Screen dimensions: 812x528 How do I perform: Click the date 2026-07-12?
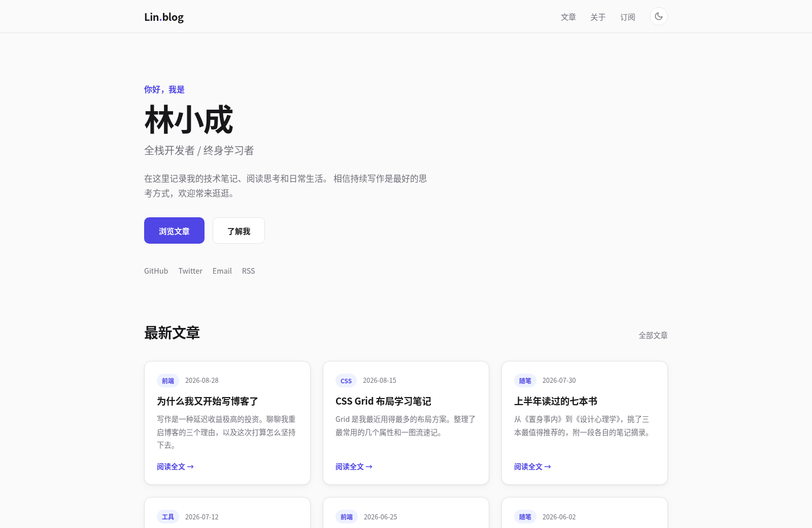point(202,517)
